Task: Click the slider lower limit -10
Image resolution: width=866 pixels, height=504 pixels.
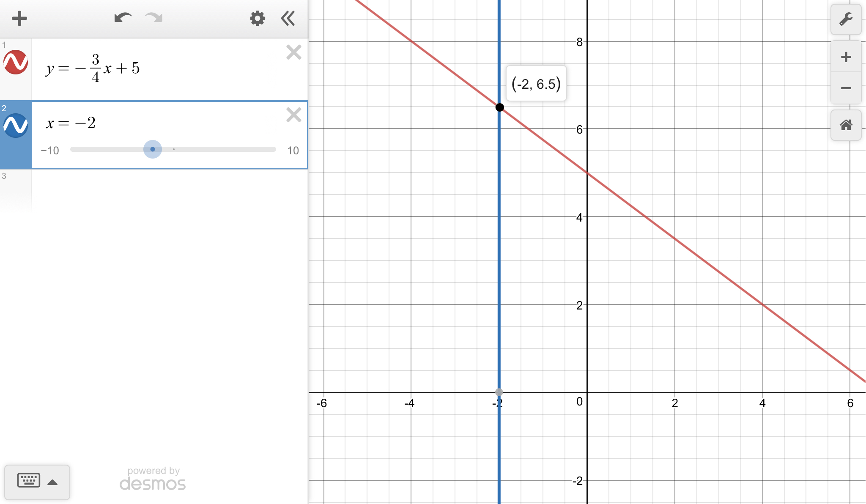Action: pos(50,151)
